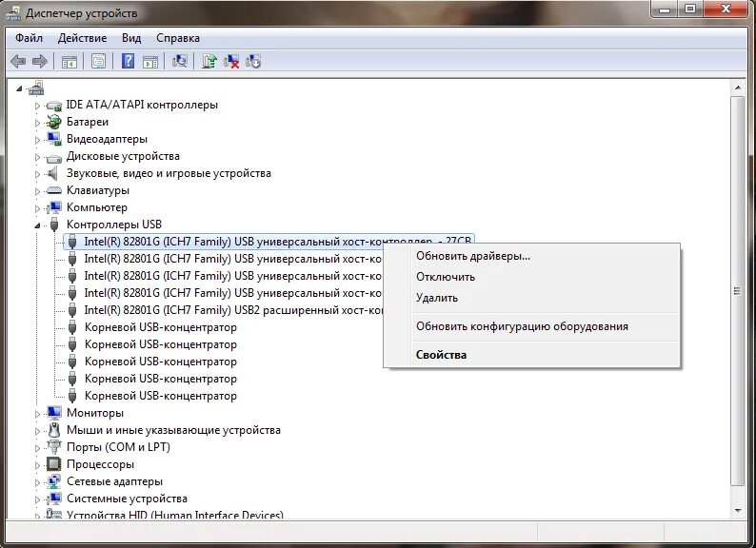Click the Компьютер category icon
756x548 pixels.
pyautogui.click(x=54, y=207)
